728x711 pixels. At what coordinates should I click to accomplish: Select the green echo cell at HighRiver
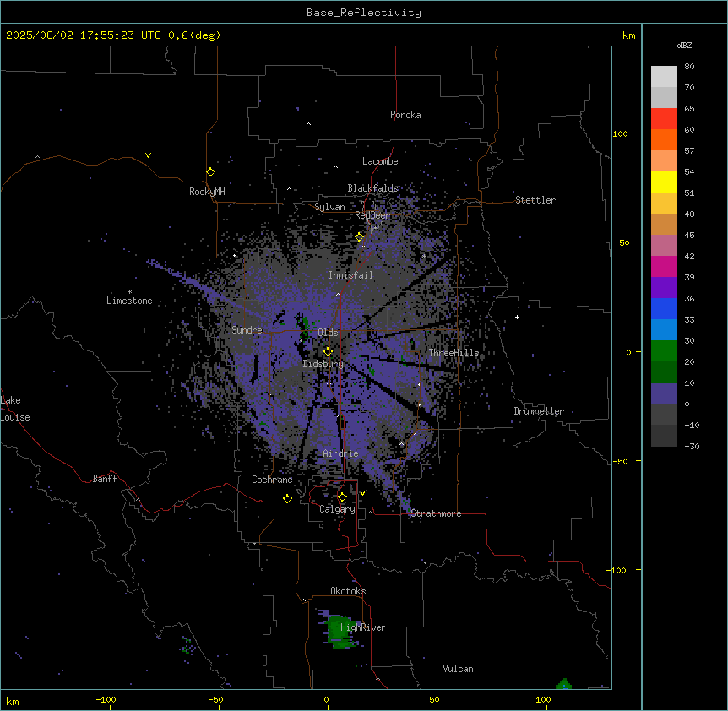coord(340,631)
